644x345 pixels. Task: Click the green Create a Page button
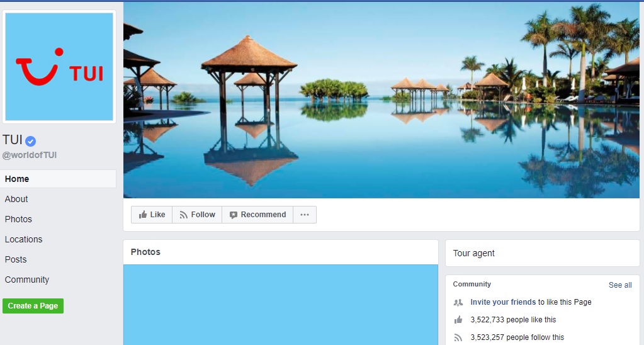33,306
